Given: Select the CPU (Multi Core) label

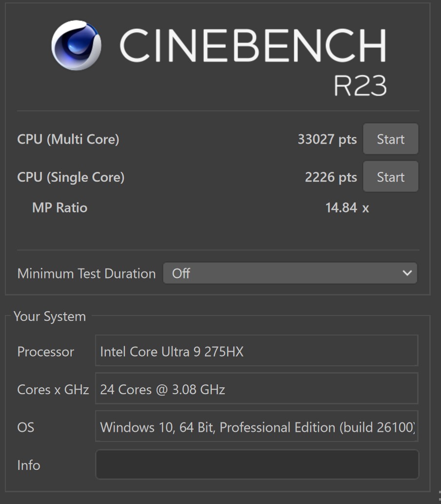Looking at the screenshot, I should (68, 140).
